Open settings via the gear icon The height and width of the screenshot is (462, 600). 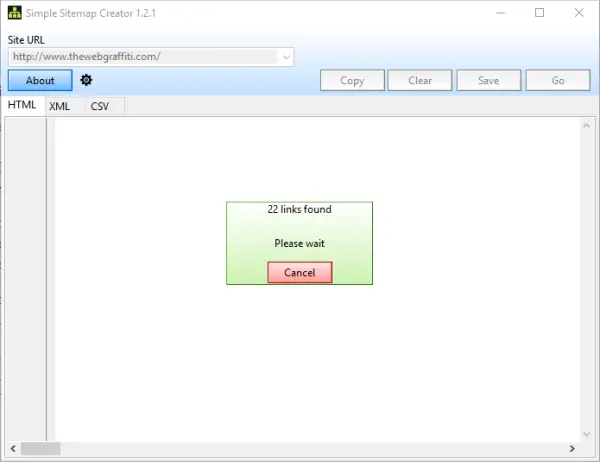[86, 80]
